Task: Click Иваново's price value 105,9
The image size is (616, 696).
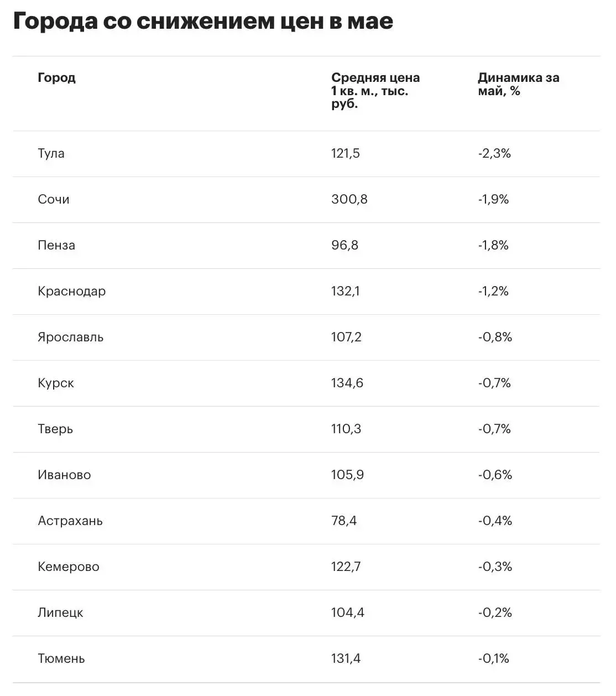Action: click(348, 475)
